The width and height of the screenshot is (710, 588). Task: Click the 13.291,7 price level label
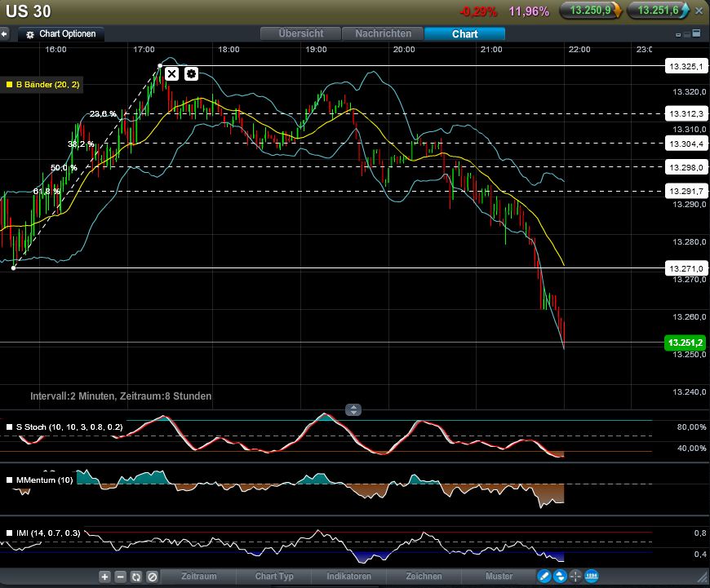pyautogui.click(x=686, y=191)
